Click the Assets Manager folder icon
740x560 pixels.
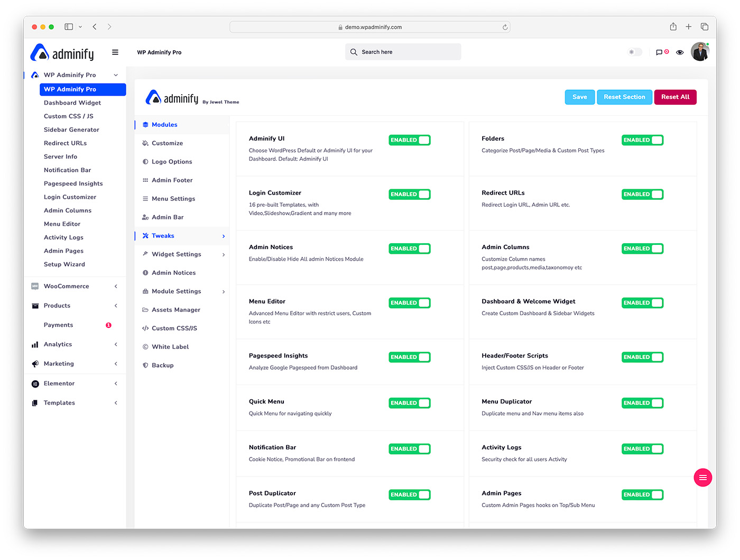tap(145, 310)
